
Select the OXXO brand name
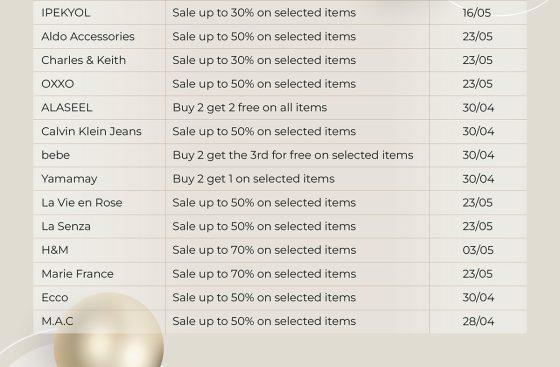pyautogui.click(x=58, y=84)
